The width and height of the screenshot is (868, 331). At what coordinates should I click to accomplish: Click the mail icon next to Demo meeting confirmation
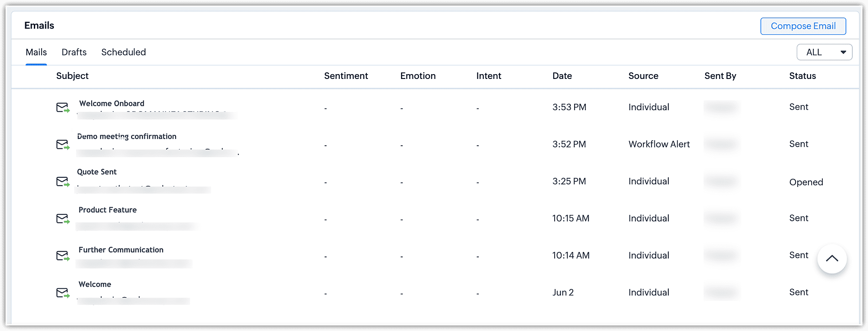click(63, 144)
